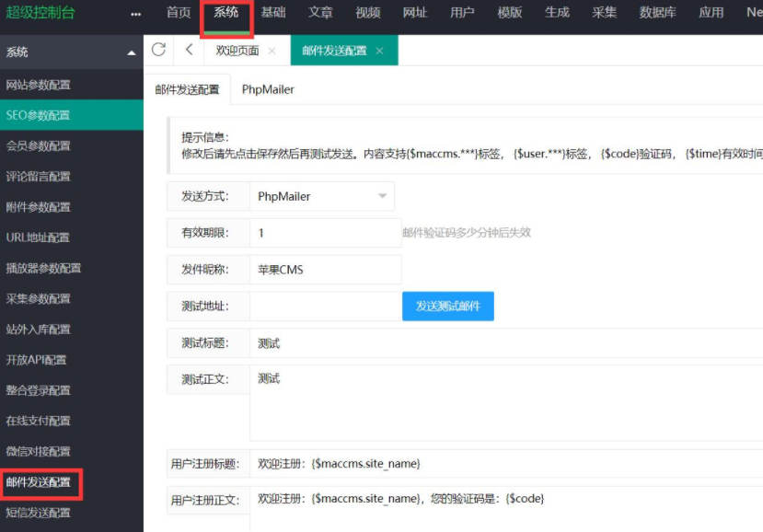
Task: Switch to the PhpMailer tab
Action: tap(268, 89)
